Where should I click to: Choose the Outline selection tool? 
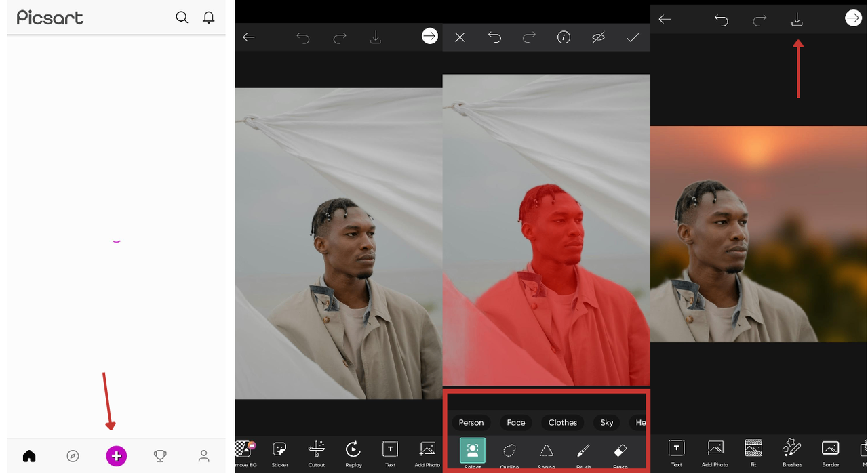pyautogui.click(x=509, y=453)
